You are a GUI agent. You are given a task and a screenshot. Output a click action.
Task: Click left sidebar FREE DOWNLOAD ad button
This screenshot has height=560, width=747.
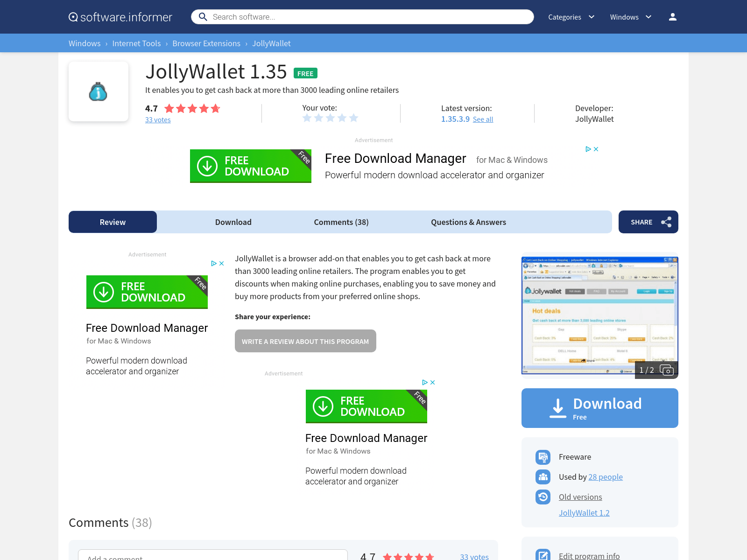pos(147,292)
